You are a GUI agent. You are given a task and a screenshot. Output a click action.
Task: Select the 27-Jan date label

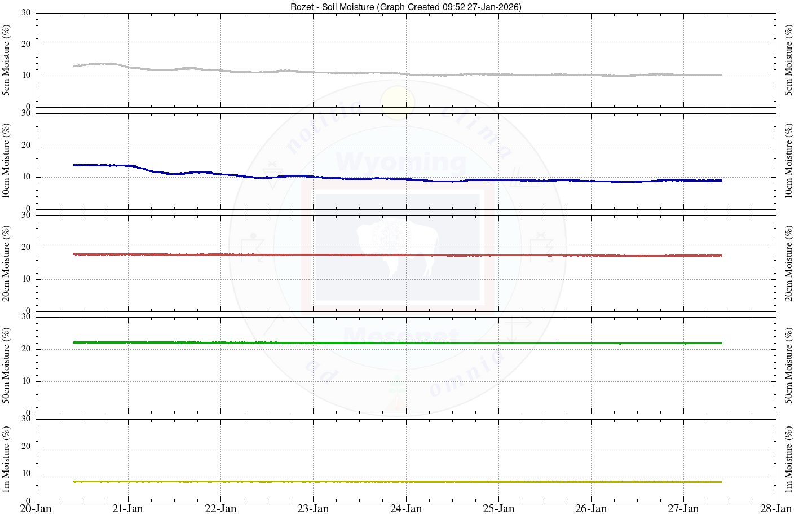(683, 509)
